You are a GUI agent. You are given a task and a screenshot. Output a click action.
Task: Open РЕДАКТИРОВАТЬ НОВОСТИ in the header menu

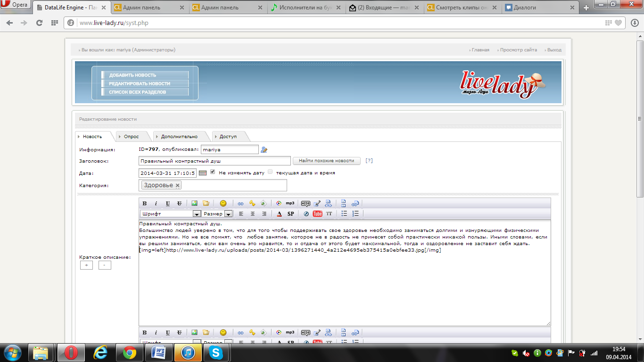click(x=145, y=83)
